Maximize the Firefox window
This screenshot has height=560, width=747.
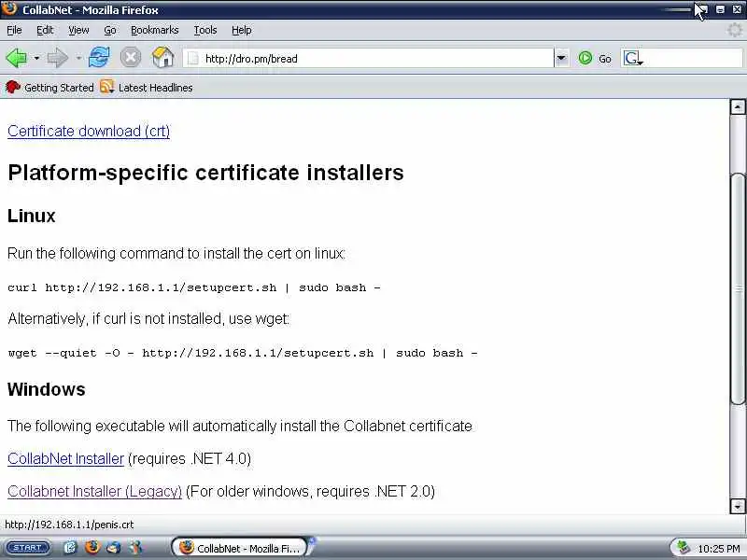[720, 9]
